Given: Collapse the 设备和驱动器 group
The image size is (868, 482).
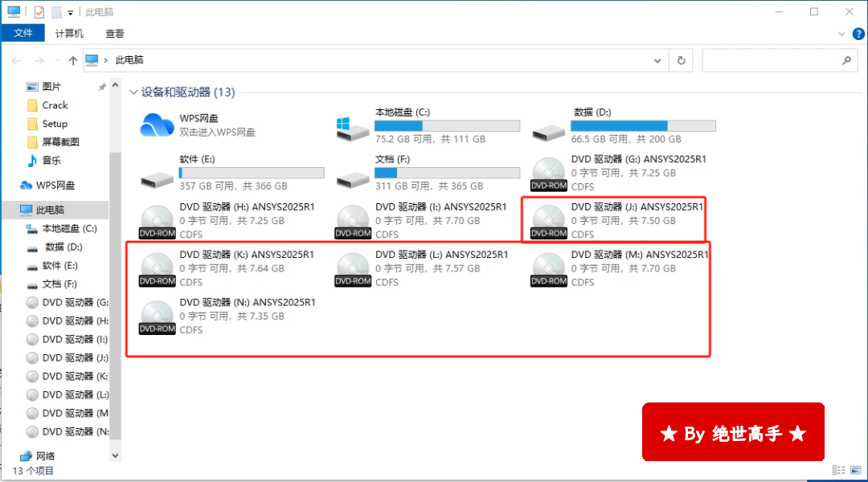Looking at the screenshot, I should (133, 92).
